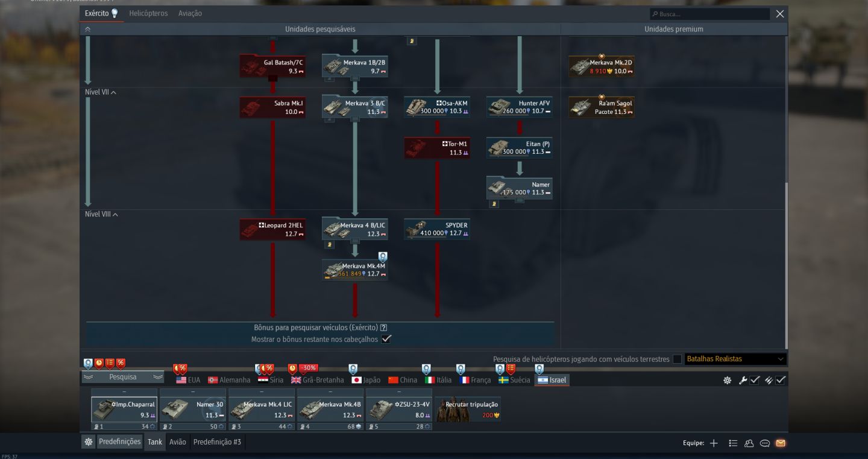
Task: Open the squad list icon next to Equipe
Action: 733,443
